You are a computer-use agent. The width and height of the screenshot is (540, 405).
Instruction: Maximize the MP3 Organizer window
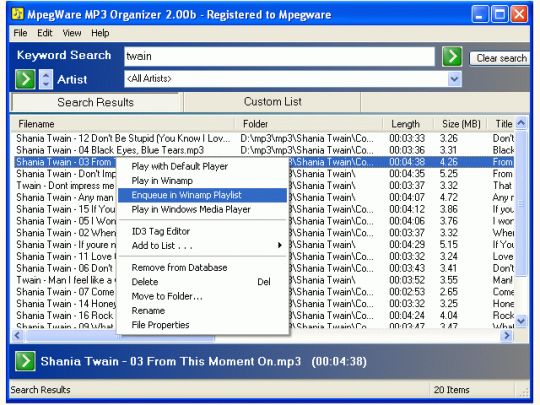[499, 14]
